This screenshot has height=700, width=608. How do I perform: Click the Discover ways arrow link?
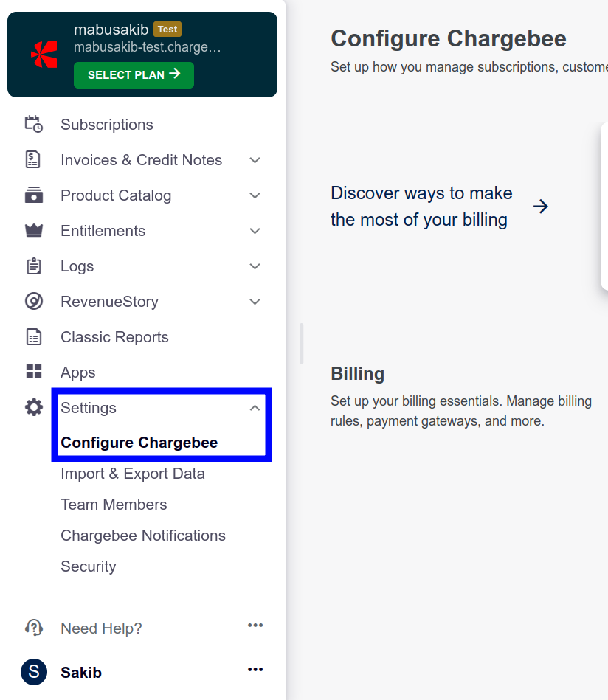click(541, 207)
